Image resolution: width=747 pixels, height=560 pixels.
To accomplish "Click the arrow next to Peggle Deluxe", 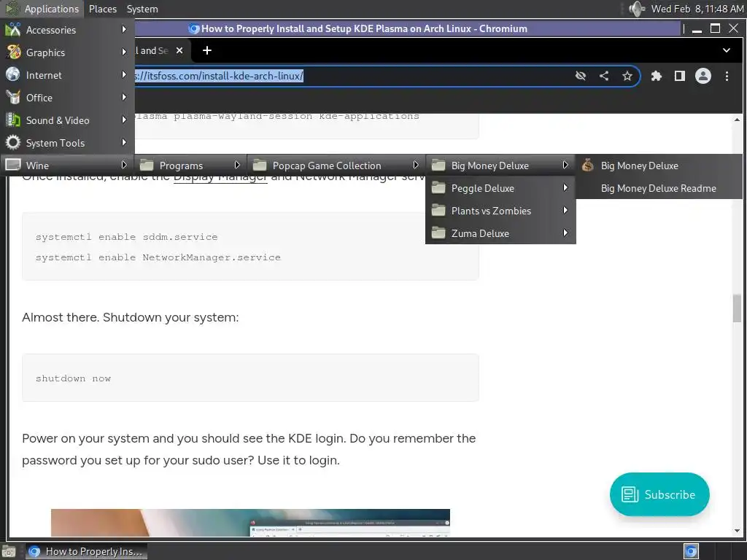I will click(x=565, y=187).
